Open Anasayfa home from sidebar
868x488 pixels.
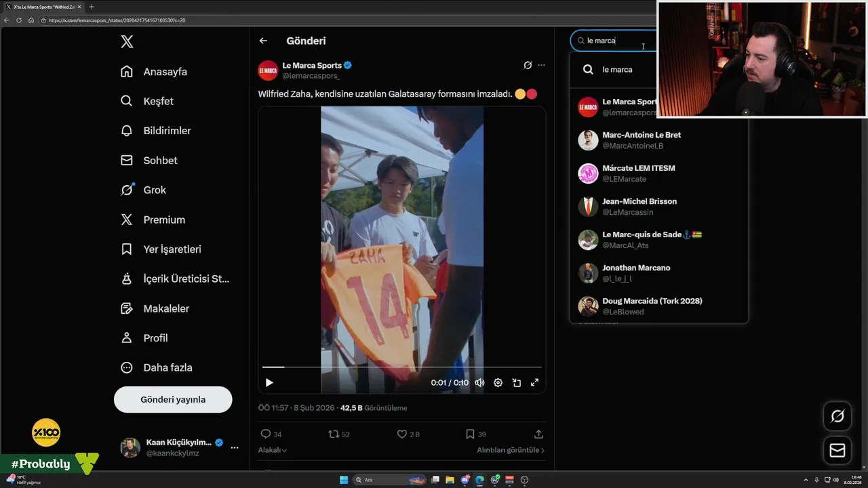click(x=154, y=72)
